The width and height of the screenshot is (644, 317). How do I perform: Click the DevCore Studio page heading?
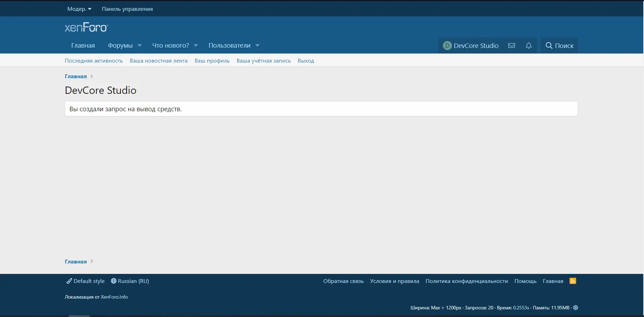101,90
